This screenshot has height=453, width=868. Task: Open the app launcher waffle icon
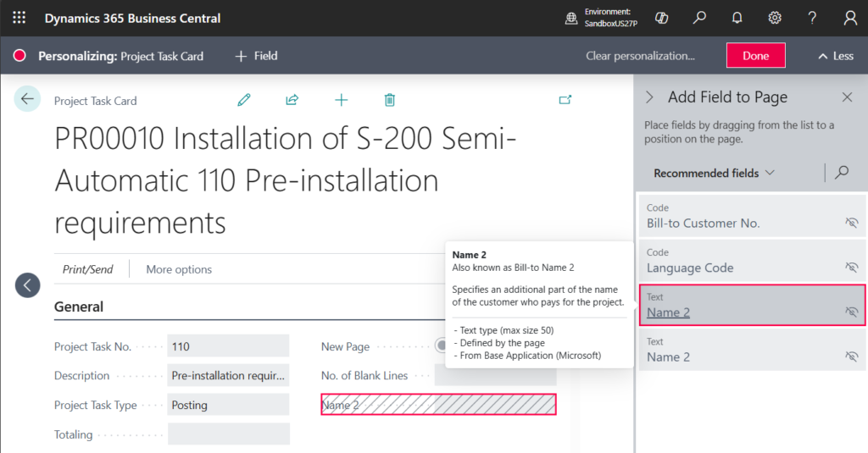pos(19,18)
